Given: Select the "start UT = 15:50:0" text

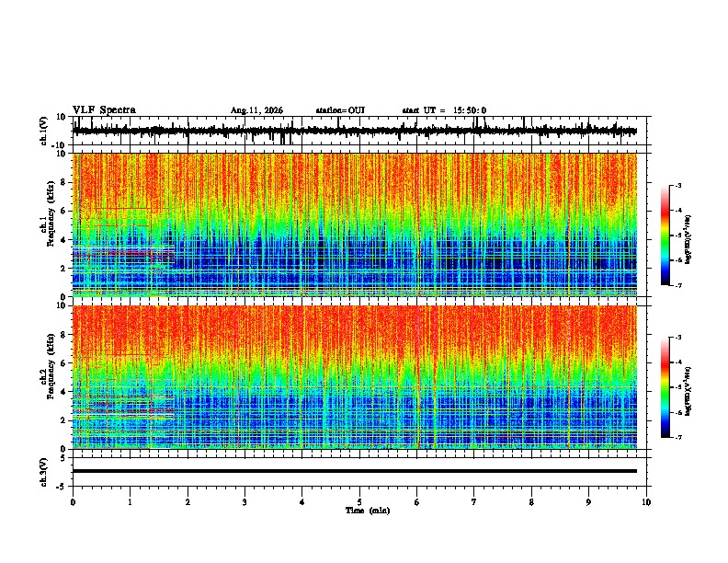Looking at the screenshot, I should pos(444,110).
